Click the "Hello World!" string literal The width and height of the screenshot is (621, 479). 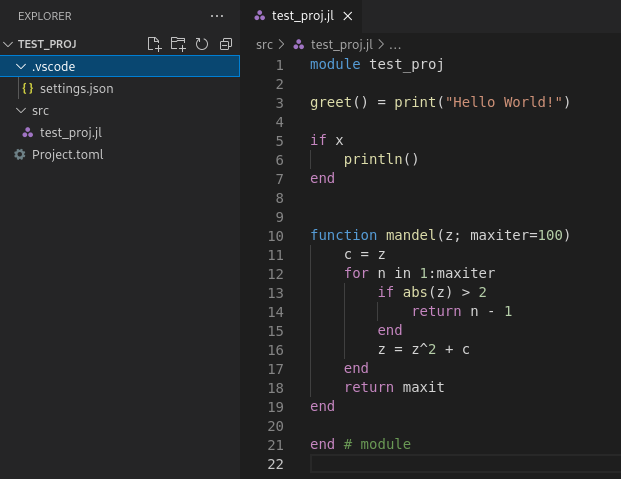(x=503, y=102)
